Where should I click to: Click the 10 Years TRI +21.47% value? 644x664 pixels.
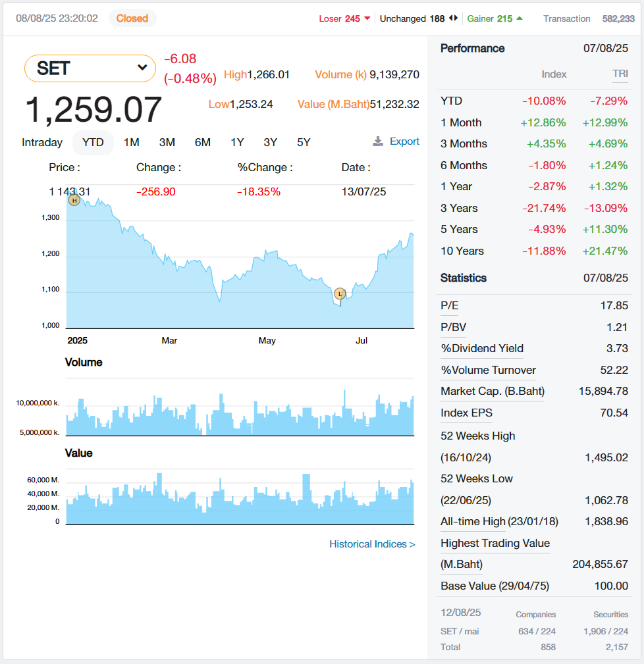(x=605, y=251)
